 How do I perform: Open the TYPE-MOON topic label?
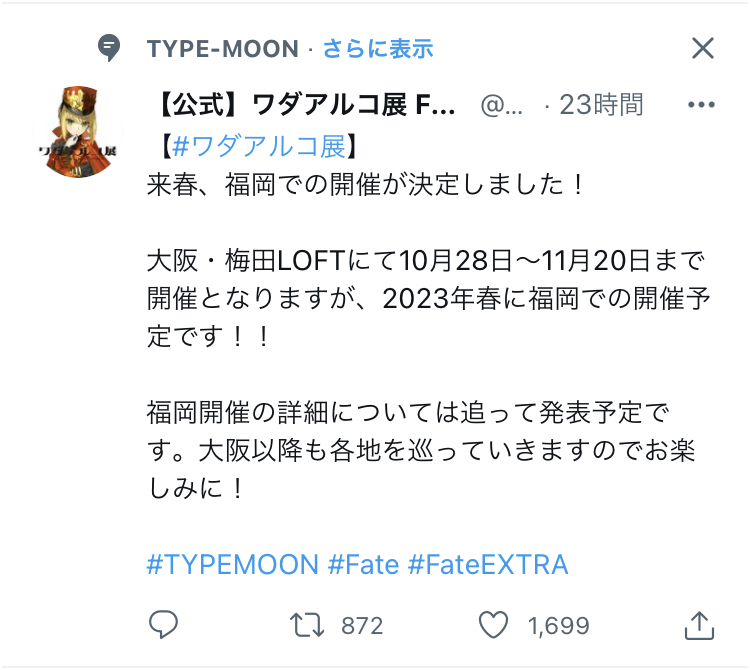(x=222, y=48)
